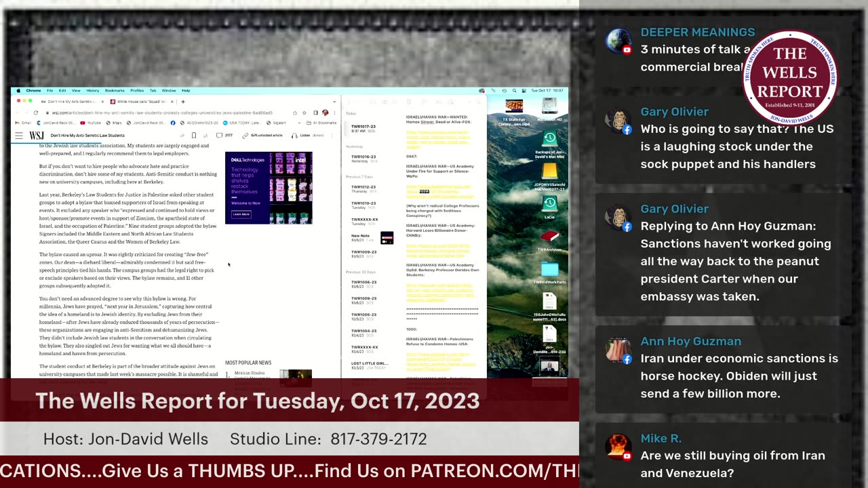
Task: Open File menu
Action: pos(50,90)
